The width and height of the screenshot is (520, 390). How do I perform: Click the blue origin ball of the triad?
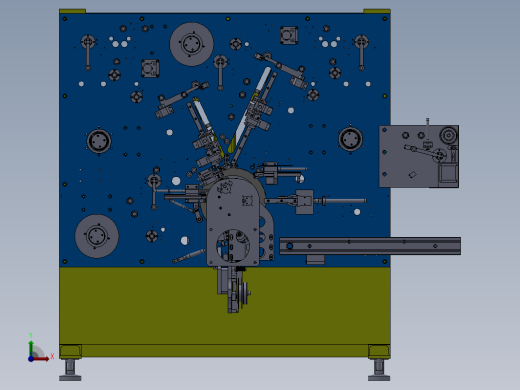(x=31, y=359)
